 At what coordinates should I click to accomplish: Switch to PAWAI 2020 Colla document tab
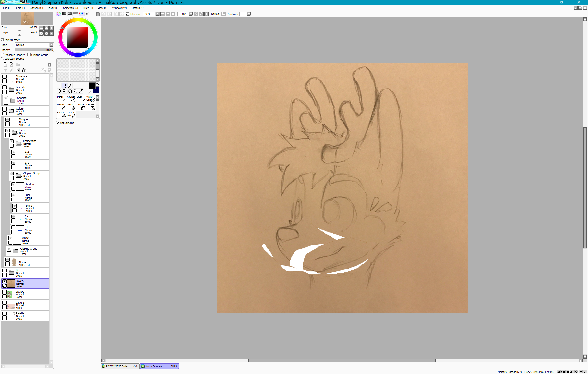coord(120,366)
